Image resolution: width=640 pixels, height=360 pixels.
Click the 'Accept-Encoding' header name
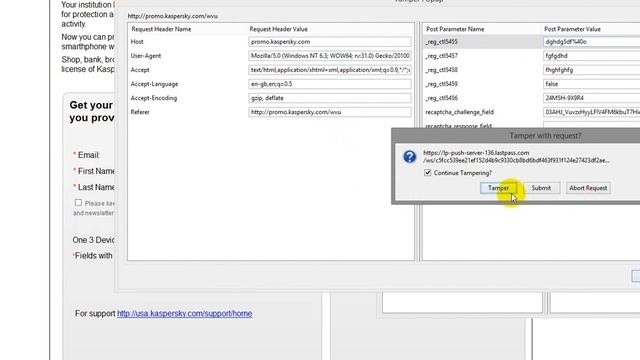(154, 98)
